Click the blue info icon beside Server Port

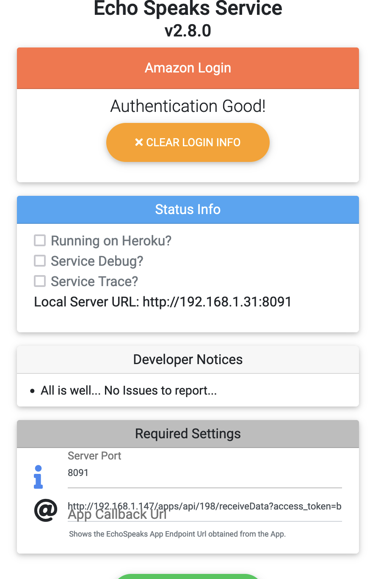(38, 477)
